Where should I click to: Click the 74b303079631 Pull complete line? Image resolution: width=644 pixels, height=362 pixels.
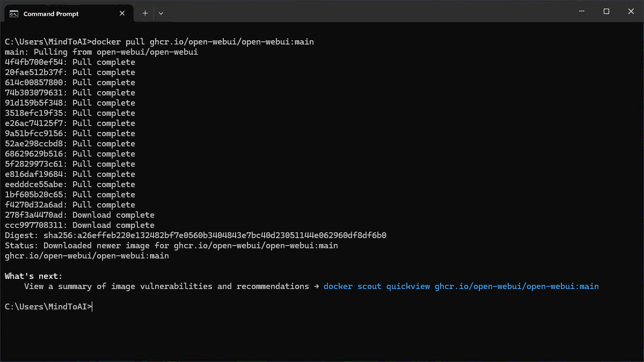(x=70, y=93)
